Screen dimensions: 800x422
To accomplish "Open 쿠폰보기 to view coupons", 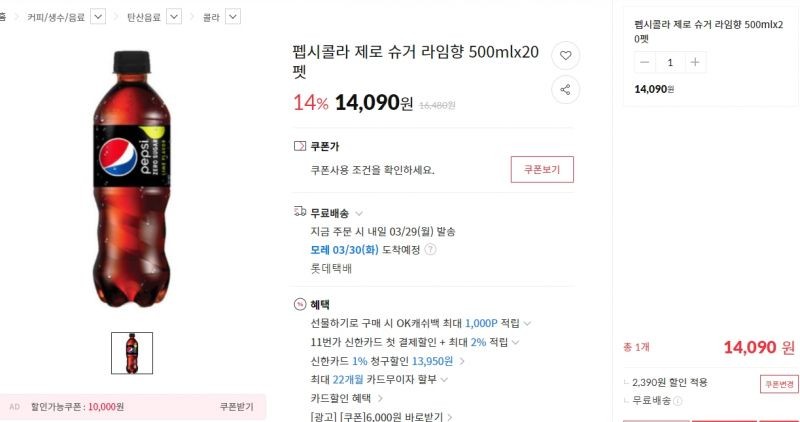I will pyautogui.click(x=542, y=169).
